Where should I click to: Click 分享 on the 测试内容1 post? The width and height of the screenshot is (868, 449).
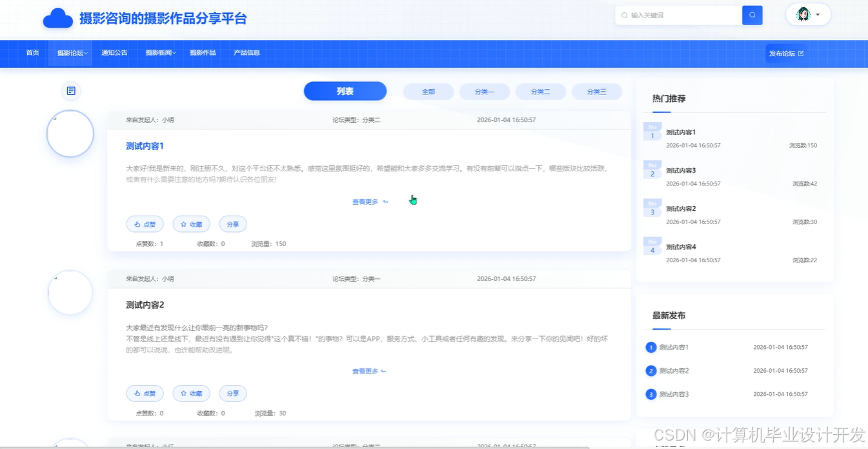(x=233, y=224)
